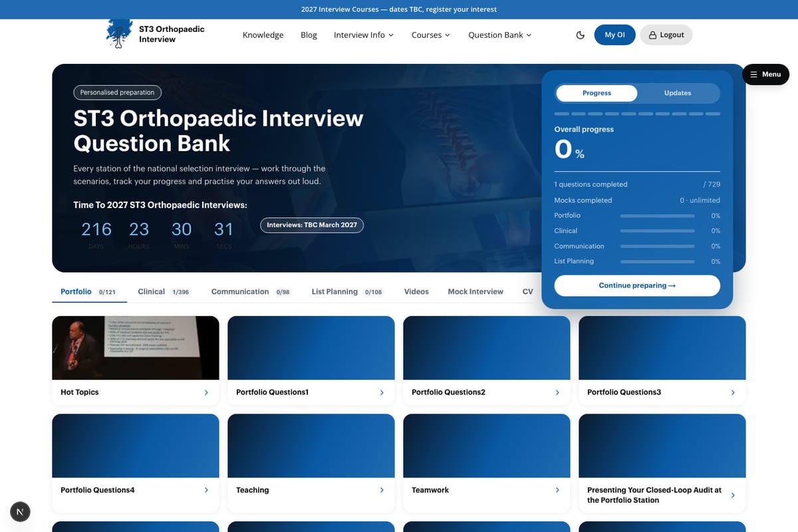Screen dimensions: 798x532
Task: Click the Hot Topics chevron arrow
Action: click(x=206, y=393)
